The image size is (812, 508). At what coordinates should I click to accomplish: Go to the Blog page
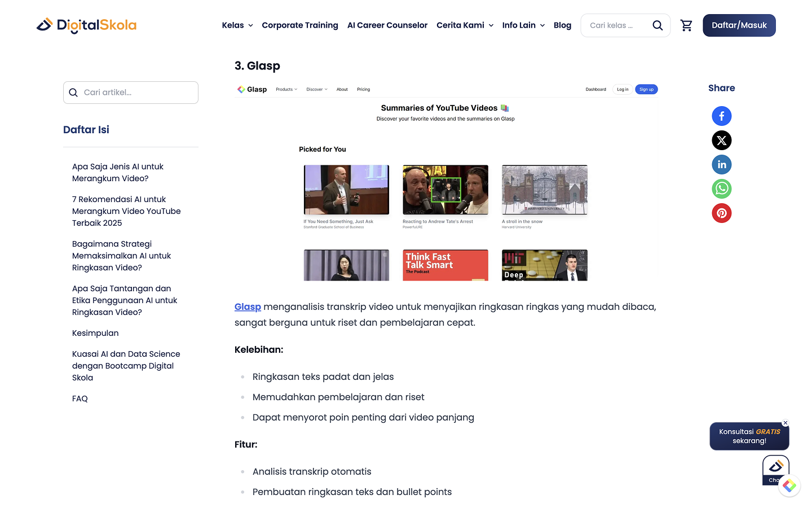[562, 25]
